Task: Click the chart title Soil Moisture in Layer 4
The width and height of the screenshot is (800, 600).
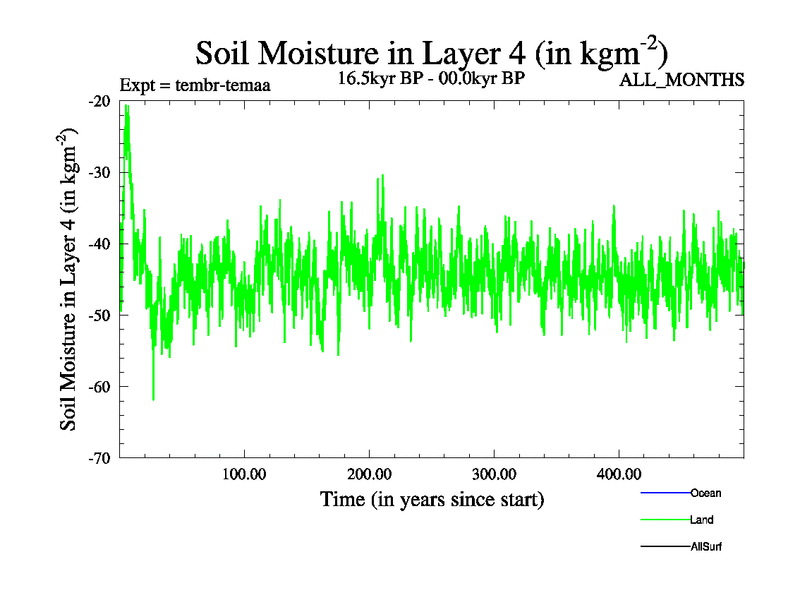Action: tap(431, 51)
